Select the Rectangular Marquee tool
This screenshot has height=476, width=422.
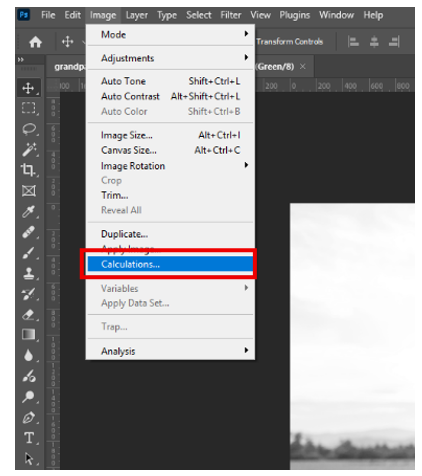(29, 108)
